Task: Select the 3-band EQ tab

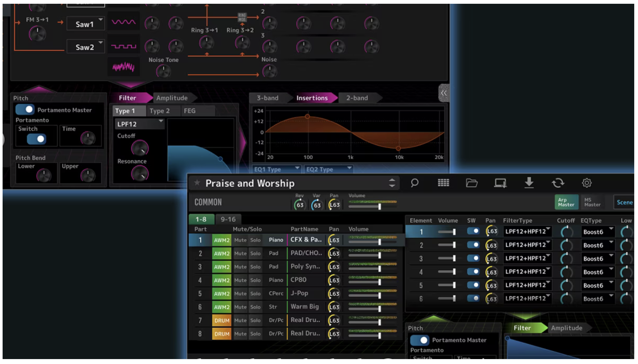Action: pyautogui.click(x=268, y=98)
